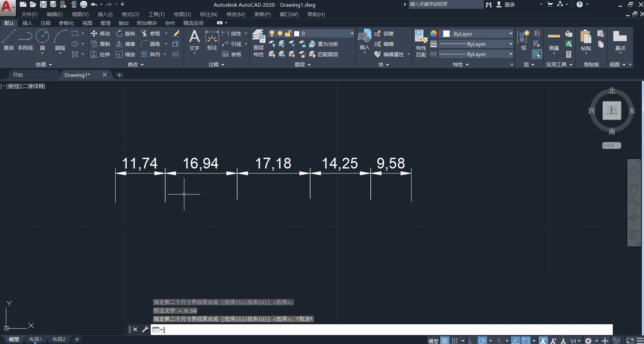Click the color wheel object color icon
The image size is (644, 344).
[434, 34]
